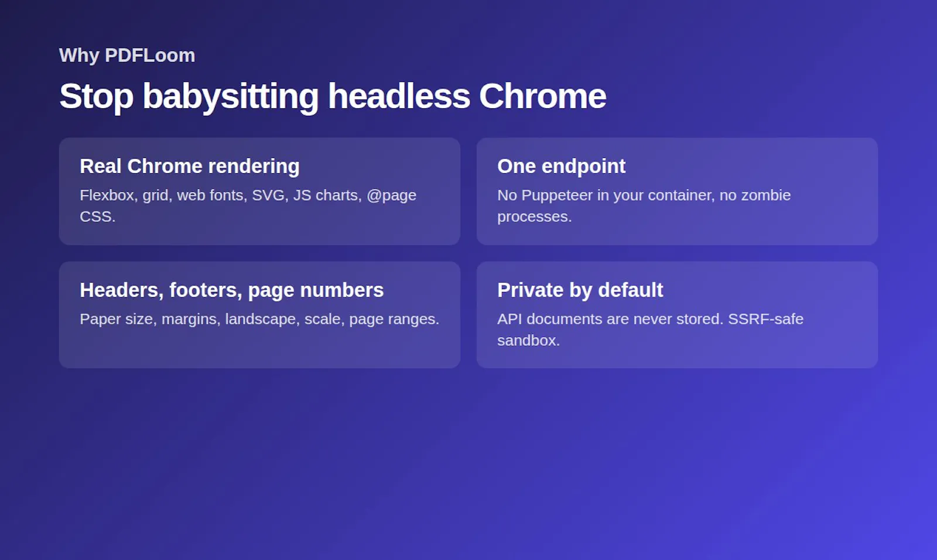937x560 pixels.
Task: Select the 'Private by default' card title
Action: point(580,290)
